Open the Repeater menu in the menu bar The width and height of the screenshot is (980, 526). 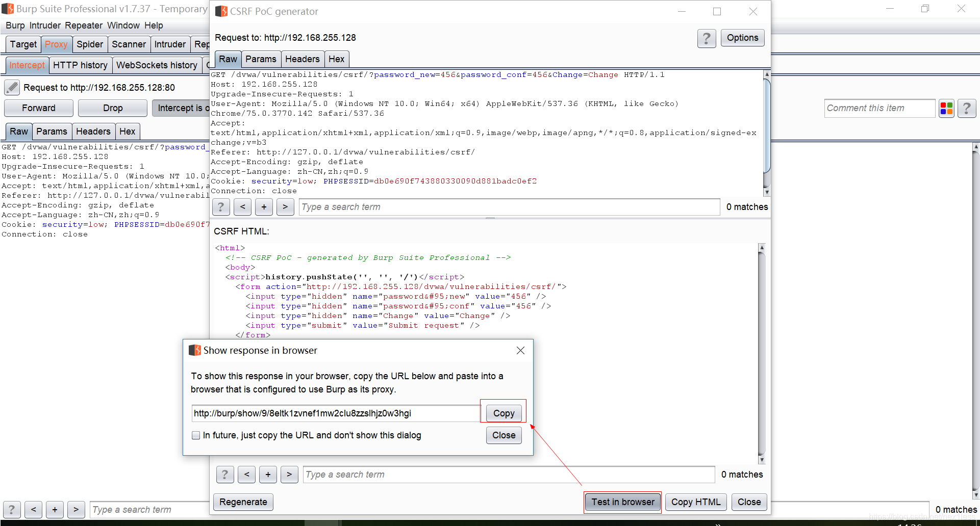84,25
